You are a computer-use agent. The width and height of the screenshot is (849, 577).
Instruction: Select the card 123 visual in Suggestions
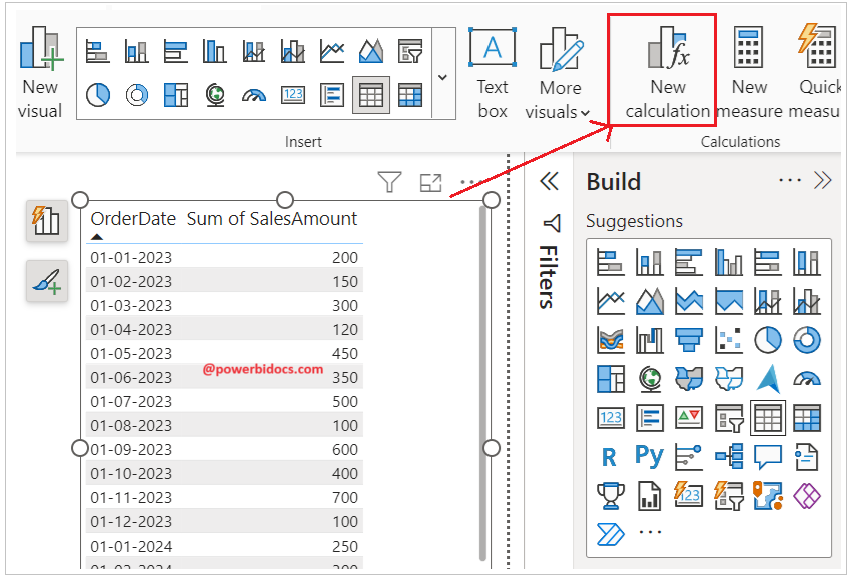pyautogui.click(x=609, y=417)
